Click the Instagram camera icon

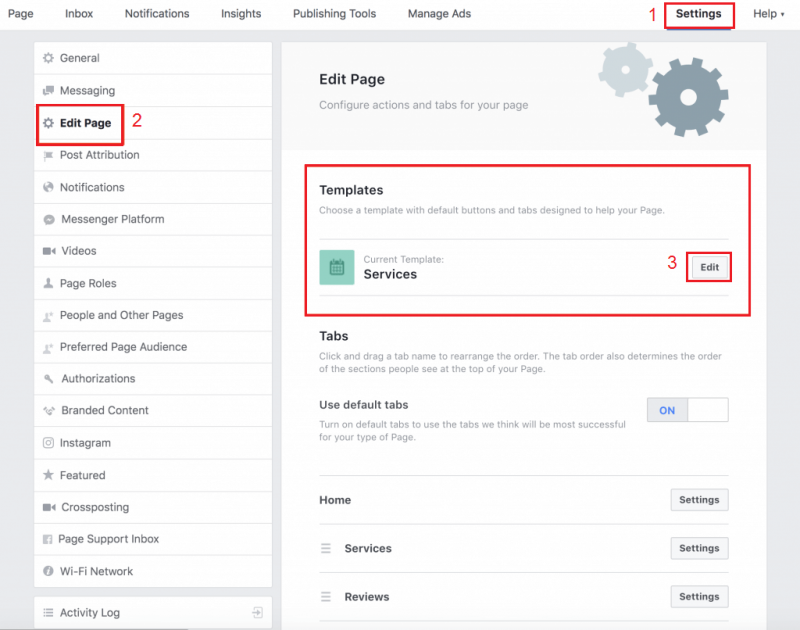tap(48, 443)
